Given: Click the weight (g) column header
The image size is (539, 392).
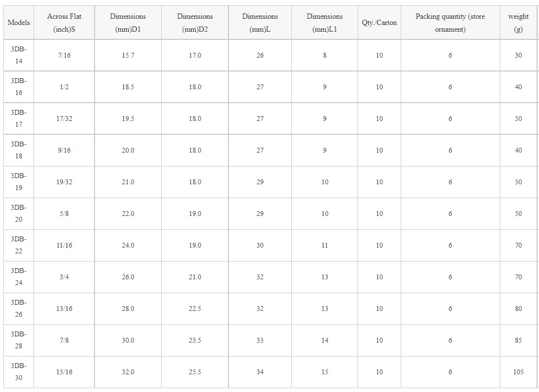Looking at the screenshot, I should [518, 23].
